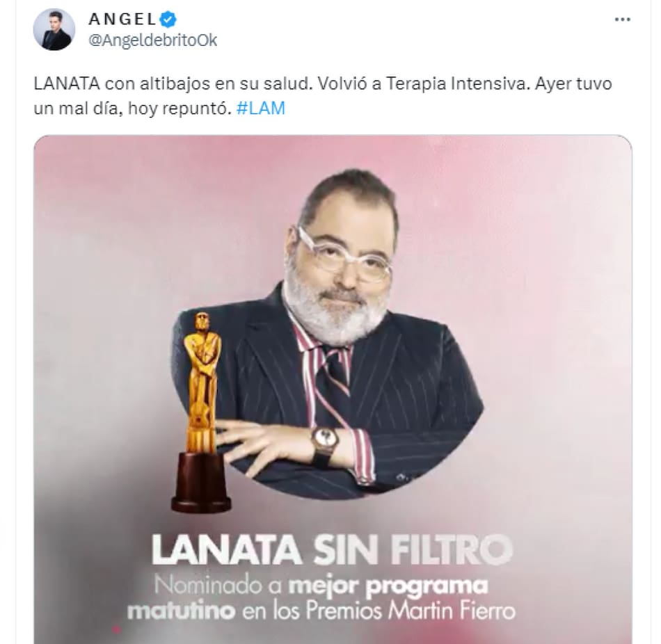Open Angel's circular profile avatar
661x644 pixels.
click(54, 29)
